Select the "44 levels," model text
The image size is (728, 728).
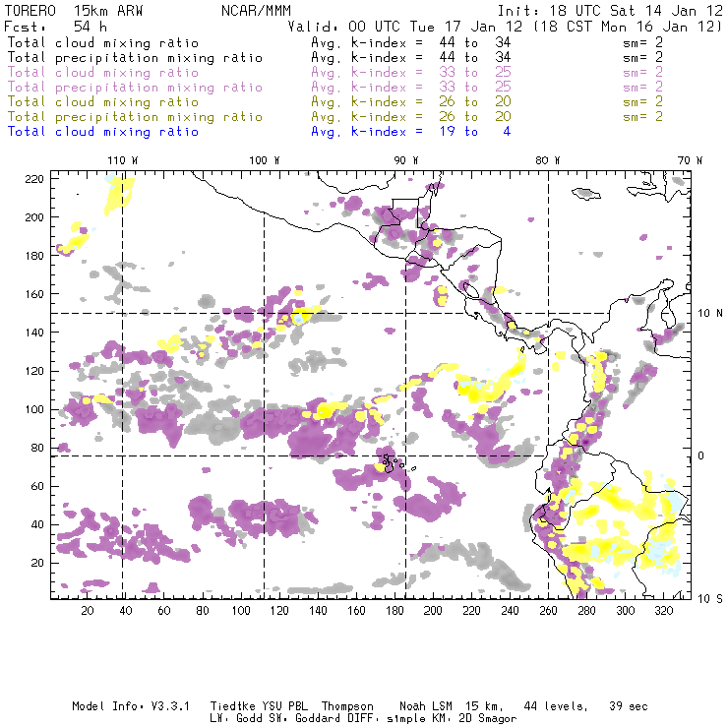556,706
